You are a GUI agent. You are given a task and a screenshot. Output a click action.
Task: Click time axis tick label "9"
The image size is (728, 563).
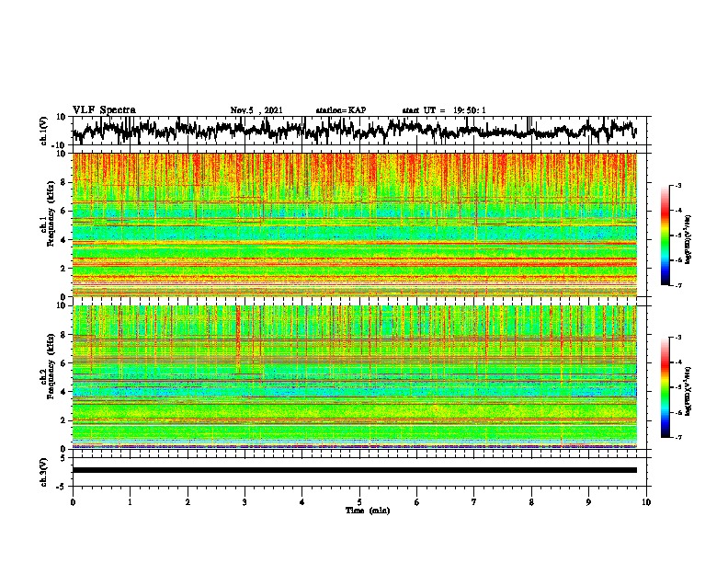[x=588, y=502]
